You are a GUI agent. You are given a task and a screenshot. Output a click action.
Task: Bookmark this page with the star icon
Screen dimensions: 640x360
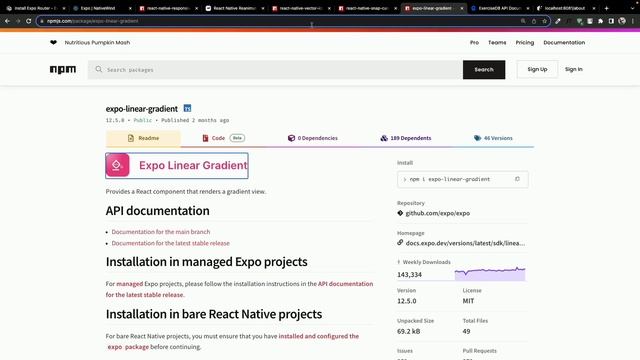(544, 21)
